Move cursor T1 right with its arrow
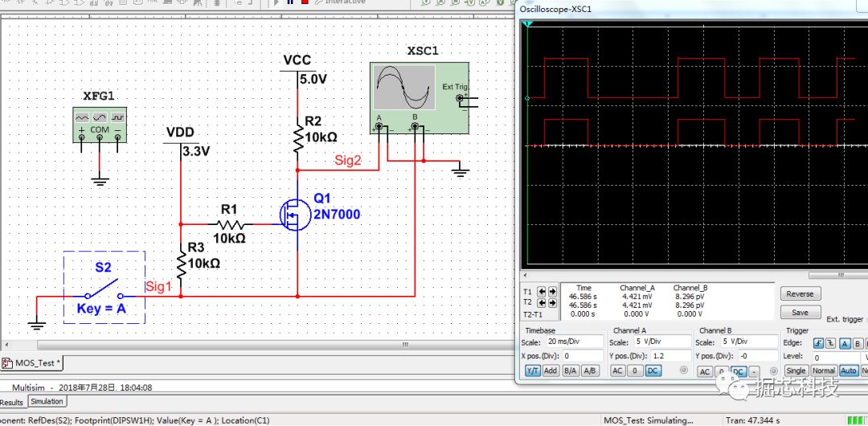 click(551, 292)
